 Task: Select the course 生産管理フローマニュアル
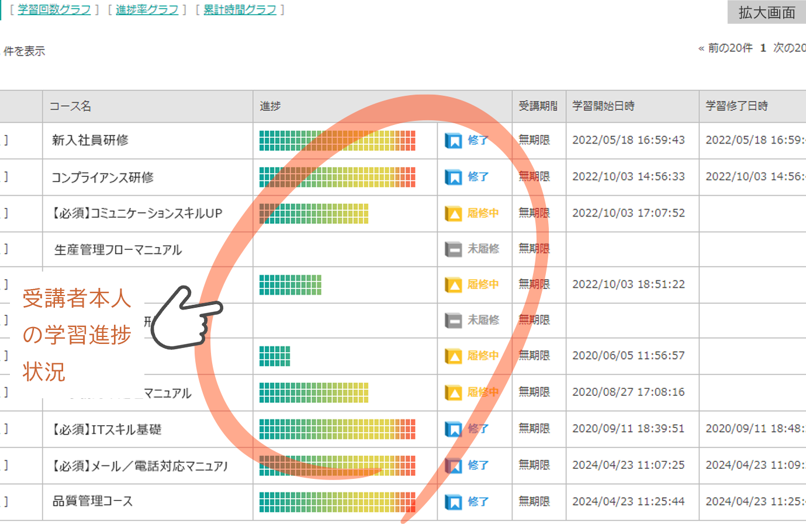pyautogui.click(x=118, y=250)
